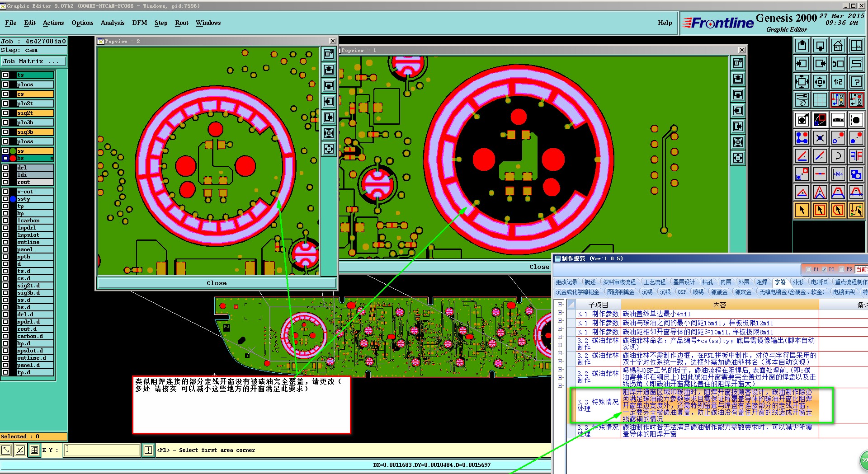Viewport: 868px width, 474px height.
Task: Select the rectangle area select tool
Action: (x=820, y=210)
